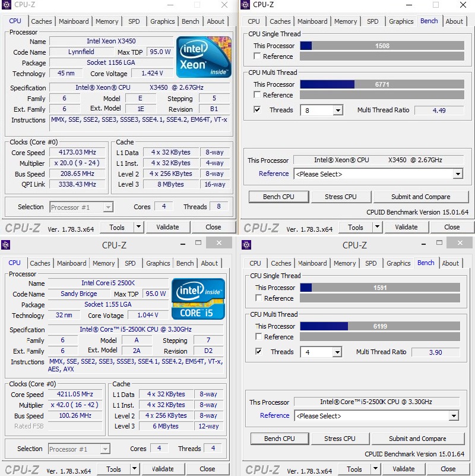Click Tools button in Xeon CPU window
Viewport: 475px width, 476px height.
(x=117, y=227)
